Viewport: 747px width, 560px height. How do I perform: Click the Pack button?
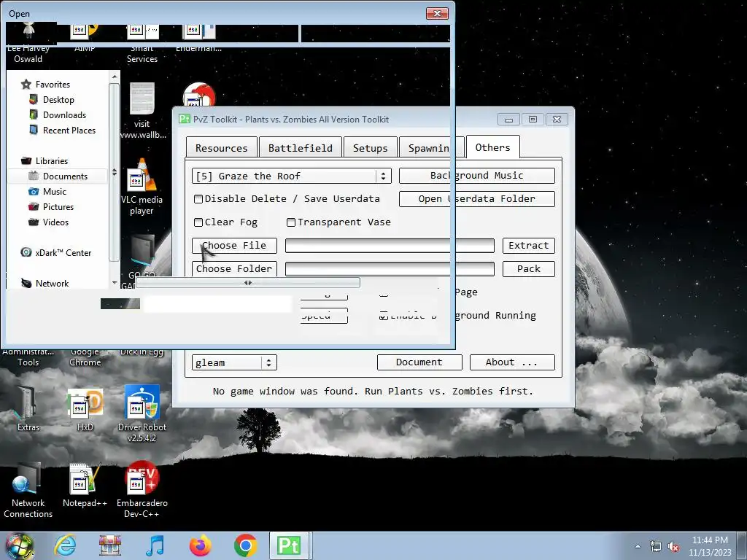point(529,268)
